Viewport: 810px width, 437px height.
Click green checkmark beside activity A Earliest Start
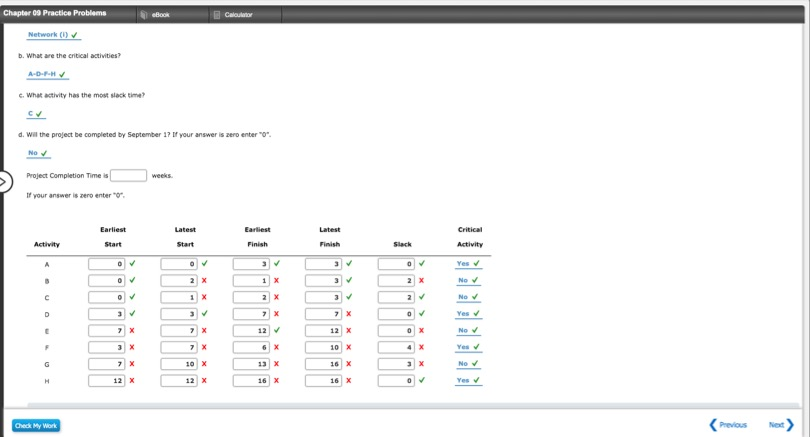pos(132,263)
